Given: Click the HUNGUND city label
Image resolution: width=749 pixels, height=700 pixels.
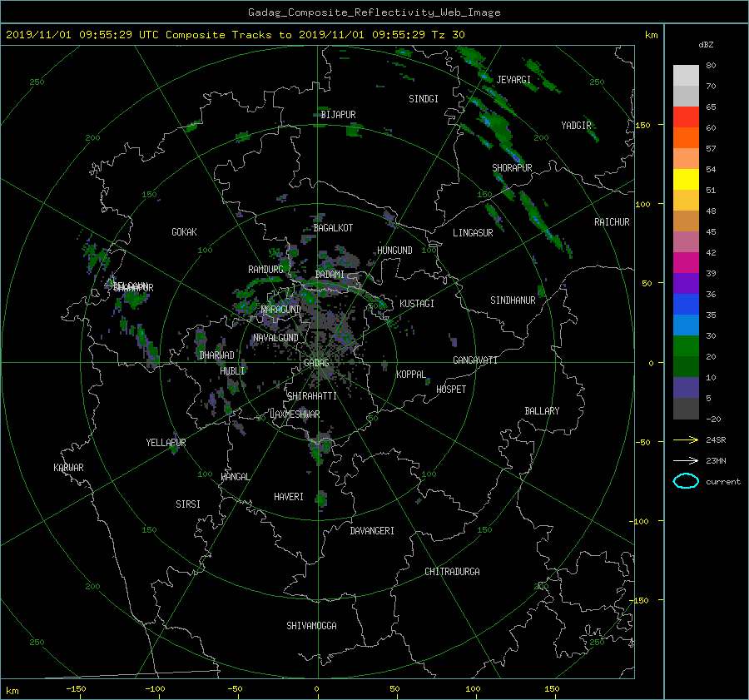Looking at the screenshot, I should 394,251.
